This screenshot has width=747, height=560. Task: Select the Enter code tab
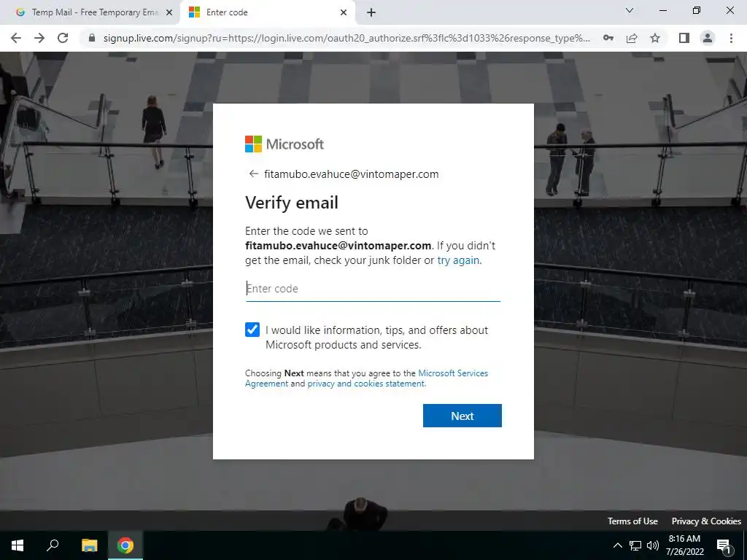point(268,12)
